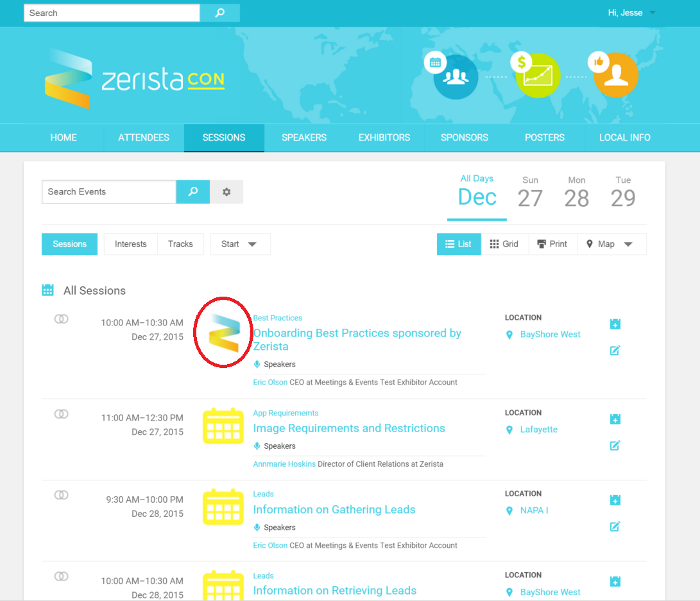Click the Sessions filter button
Screen dimensions: 700x601
(70, 244)
